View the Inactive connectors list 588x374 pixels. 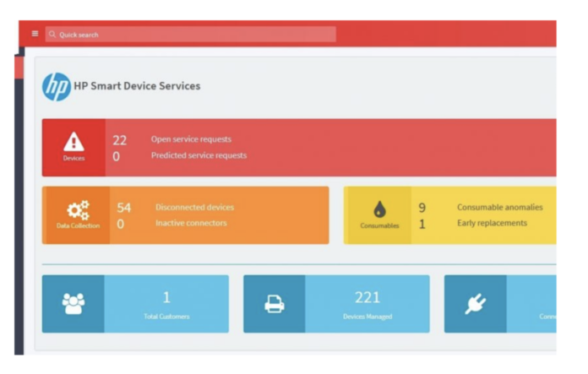[191, 223]
